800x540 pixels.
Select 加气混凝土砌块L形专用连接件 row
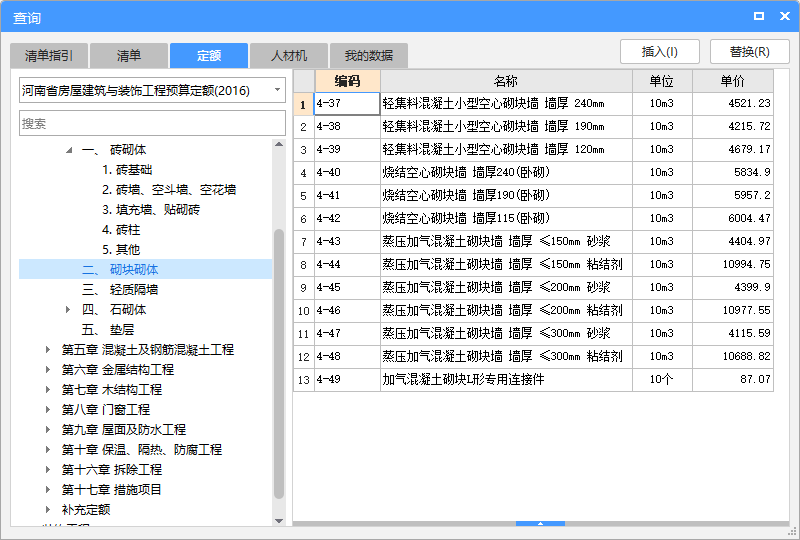coord(506,379)
